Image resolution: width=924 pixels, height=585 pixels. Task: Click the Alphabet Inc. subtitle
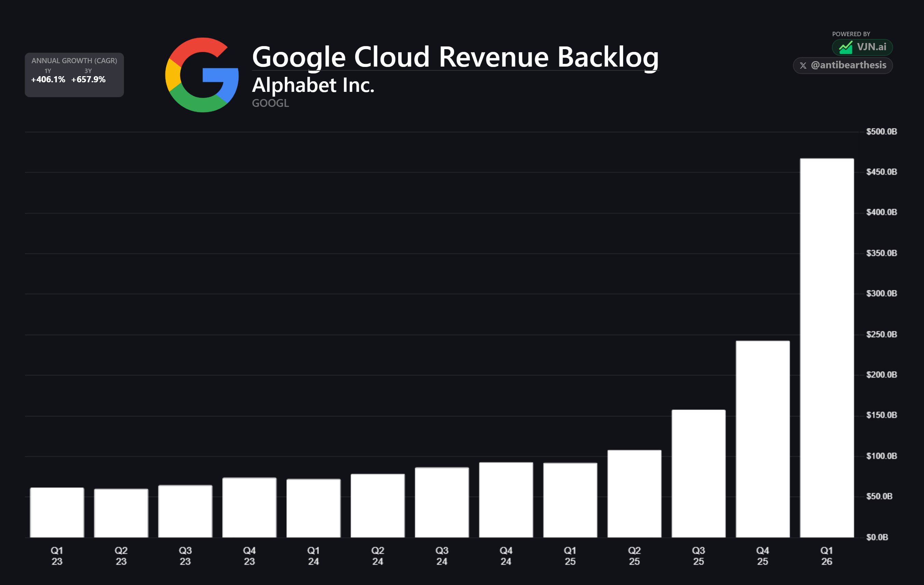coord(313,85)
